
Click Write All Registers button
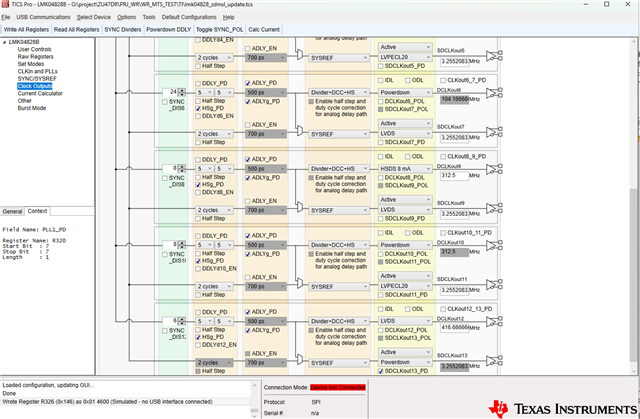26,29
